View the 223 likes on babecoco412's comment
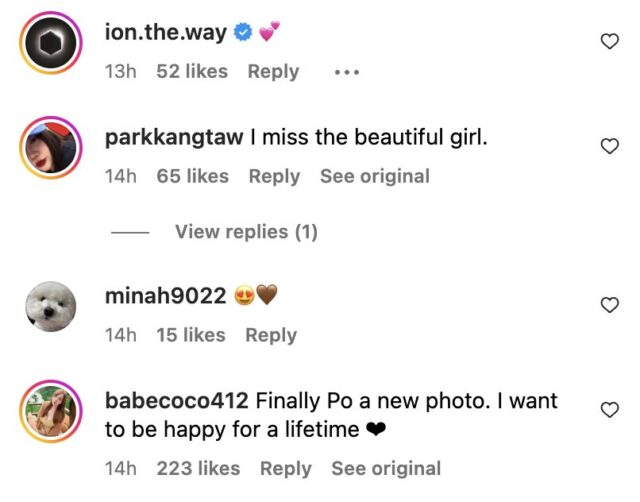The width and height of the screenshot is (640, 502). point(198,468)
